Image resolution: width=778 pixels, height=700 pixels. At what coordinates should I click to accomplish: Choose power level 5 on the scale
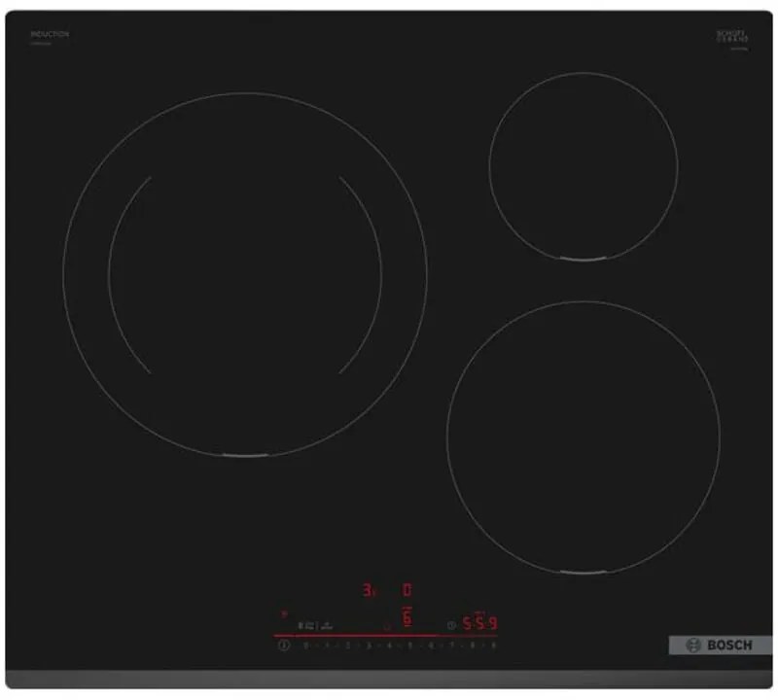410,645
